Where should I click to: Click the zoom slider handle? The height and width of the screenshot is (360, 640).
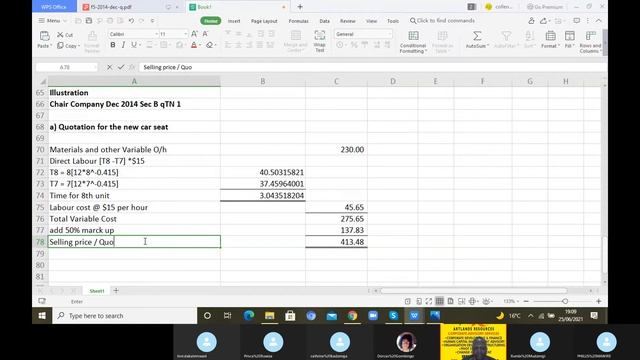[565, 301]
